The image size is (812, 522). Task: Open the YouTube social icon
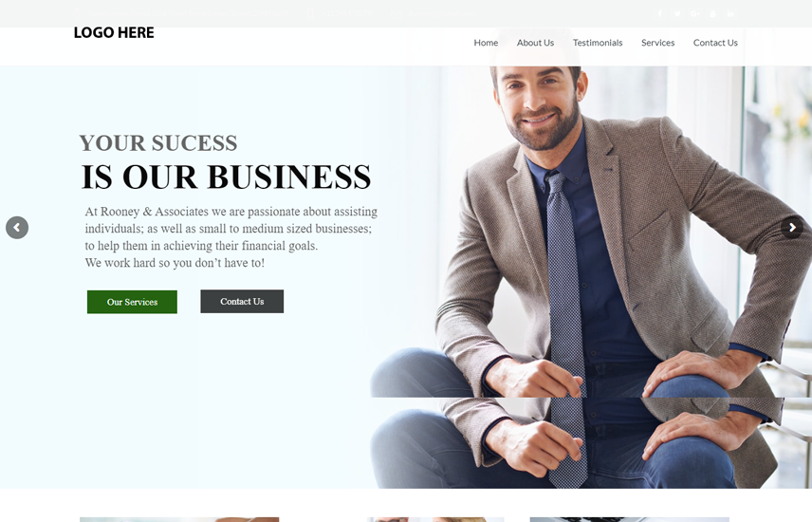712,14
